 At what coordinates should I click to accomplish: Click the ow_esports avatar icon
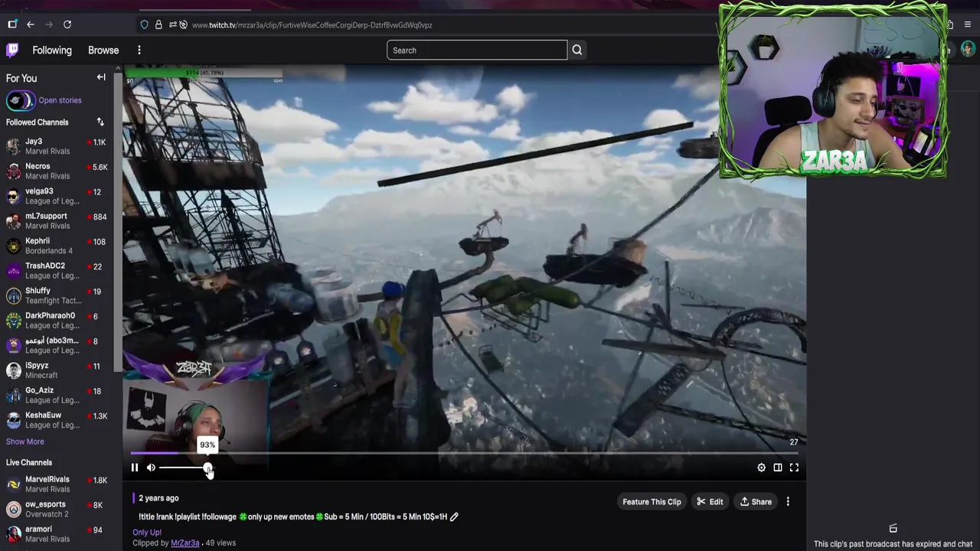click(13, 509)
